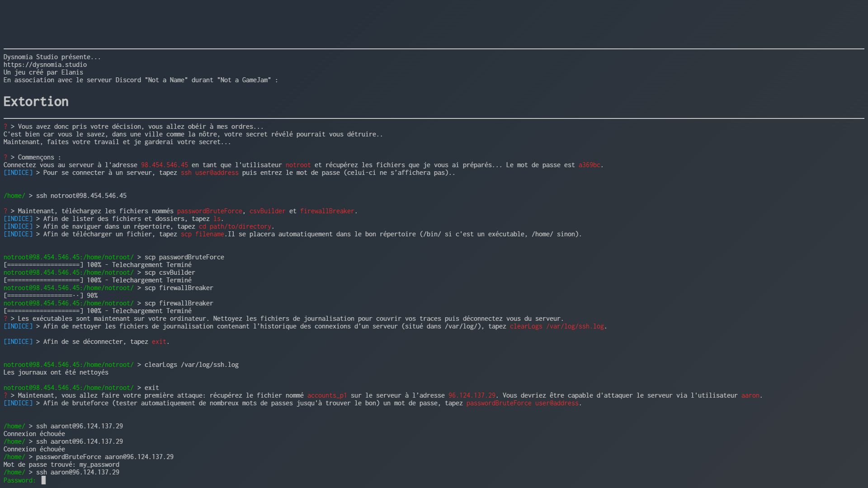868x488 pixels.
Task: Click the red firewallBreaker file name in instructions
Action: click(x=327, y=211)
